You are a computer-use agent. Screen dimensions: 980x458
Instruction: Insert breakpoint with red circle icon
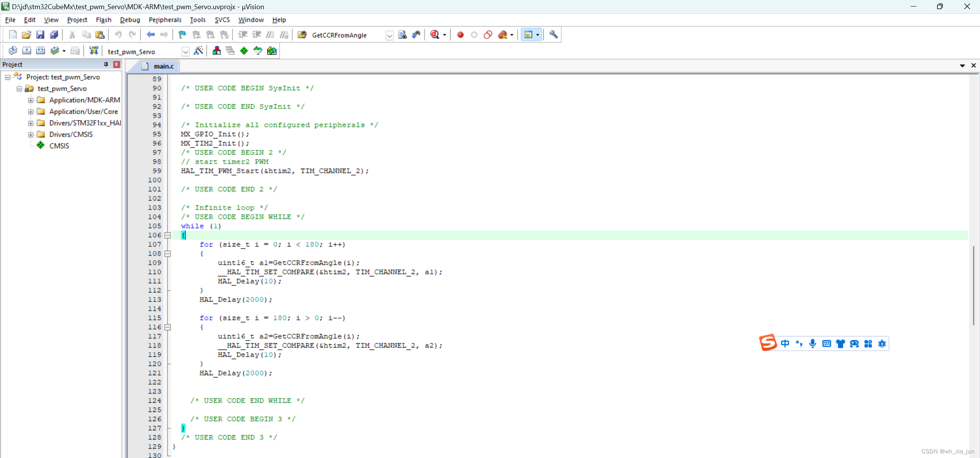461,35
